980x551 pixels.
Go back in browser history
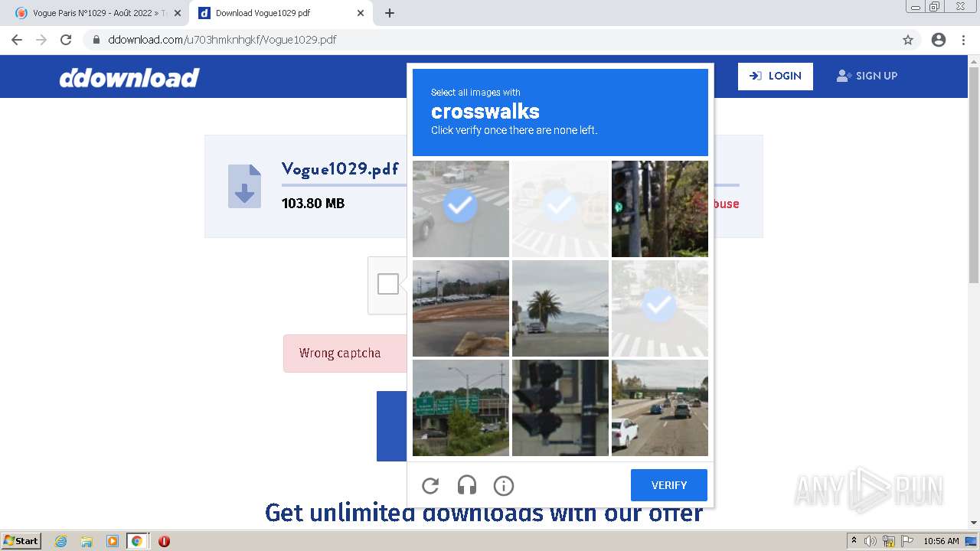pos(17,40)
